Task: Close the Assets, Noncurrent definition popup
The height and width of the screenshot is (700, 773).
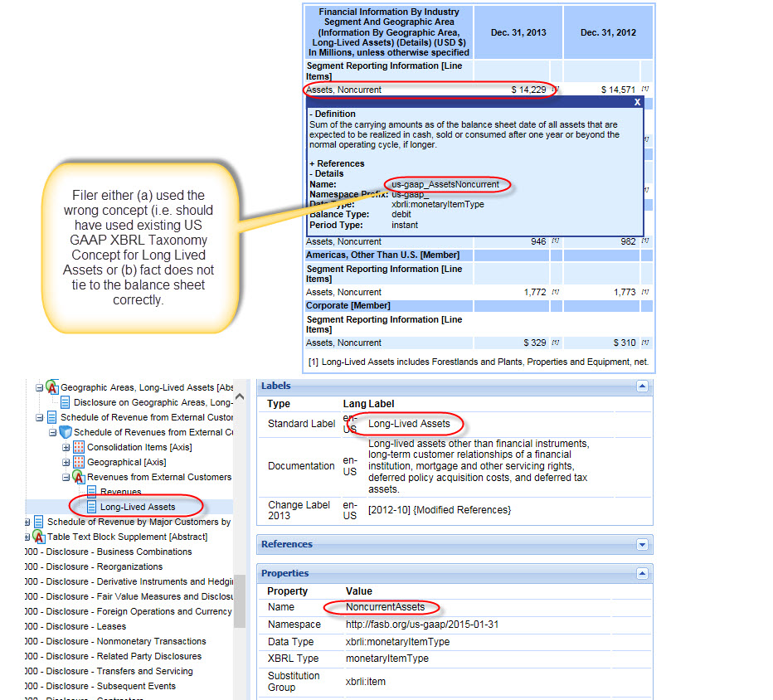Action: point(637,102)
